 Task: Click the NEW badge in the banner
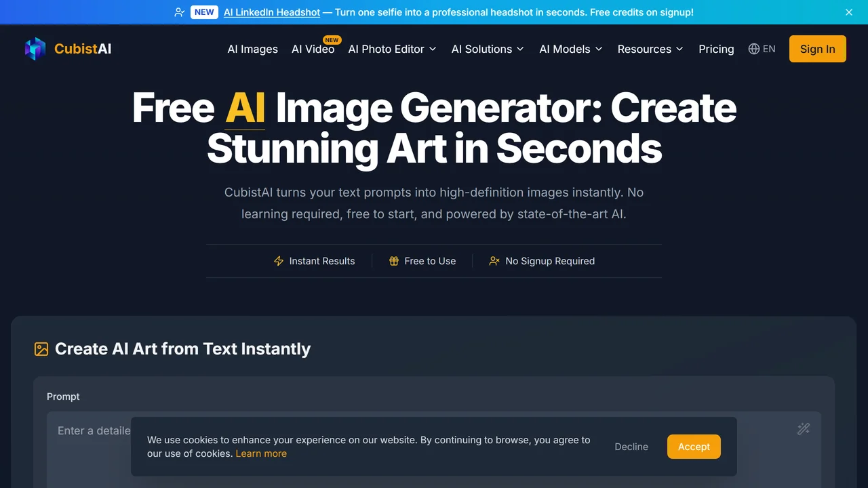pyautogui.click(x=204, y=12)
